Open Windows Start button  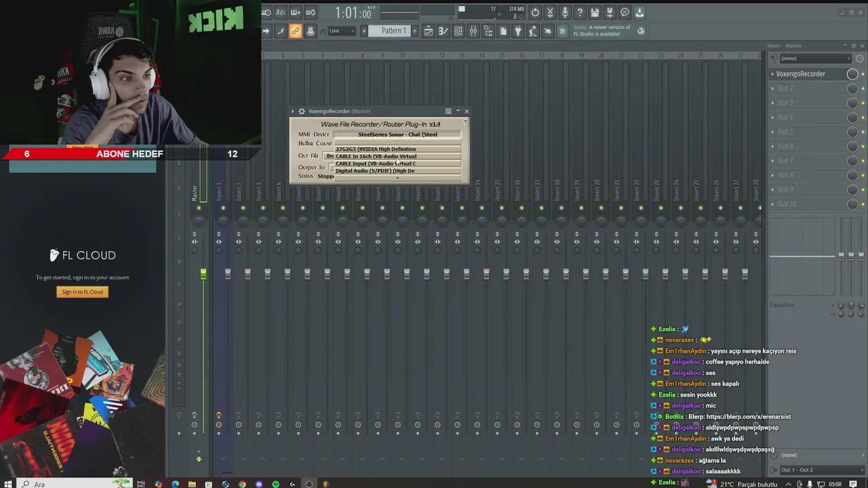coord(8,484)
